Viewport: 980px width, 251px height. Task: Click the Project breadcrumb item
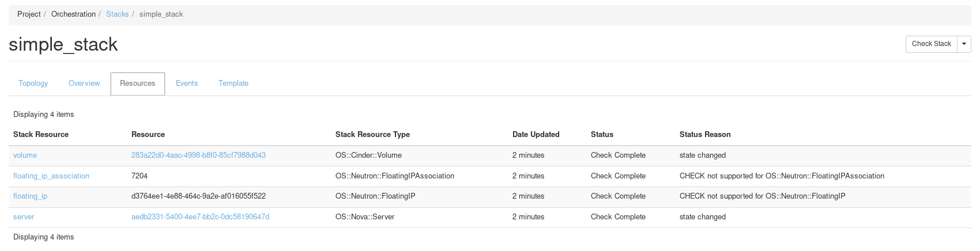click(x=29, y=14)
